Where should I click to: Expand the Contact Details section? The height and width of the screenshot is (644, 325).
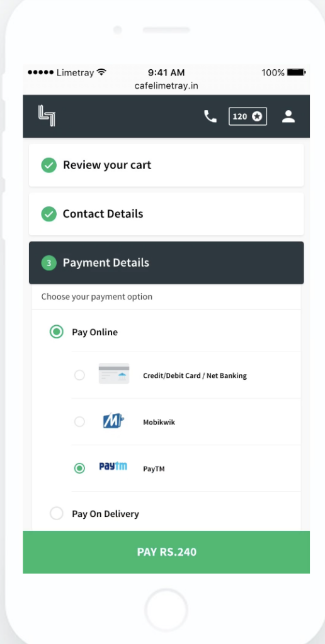[166, 214]
